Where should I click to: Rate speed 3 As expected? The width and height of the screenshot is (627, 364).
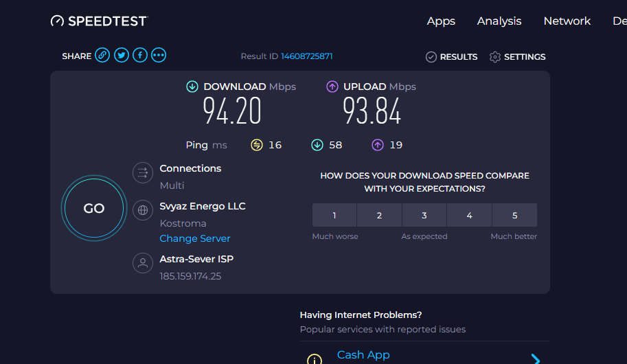click(424, 215)
